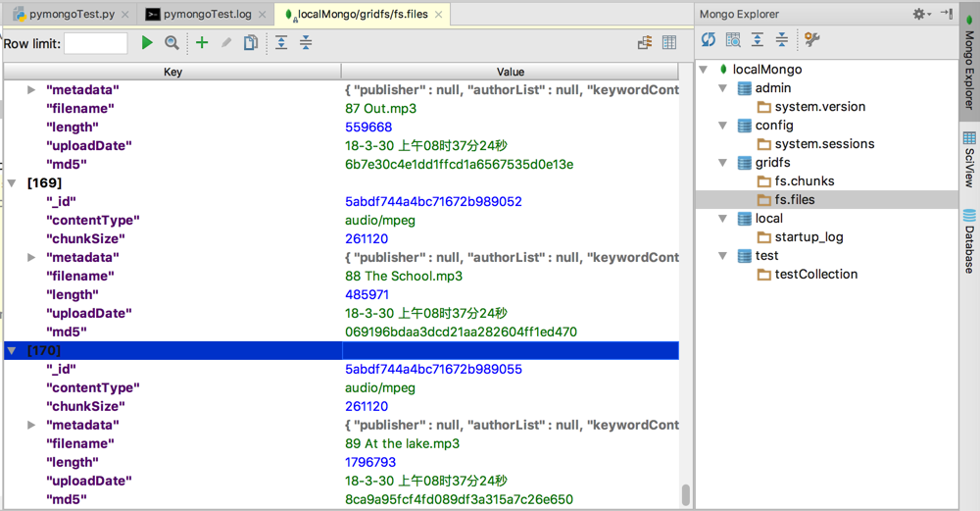The width and height of the screenshot is (980, 511).
Task: Collapse the admin database node
Action: pos(722,88)
